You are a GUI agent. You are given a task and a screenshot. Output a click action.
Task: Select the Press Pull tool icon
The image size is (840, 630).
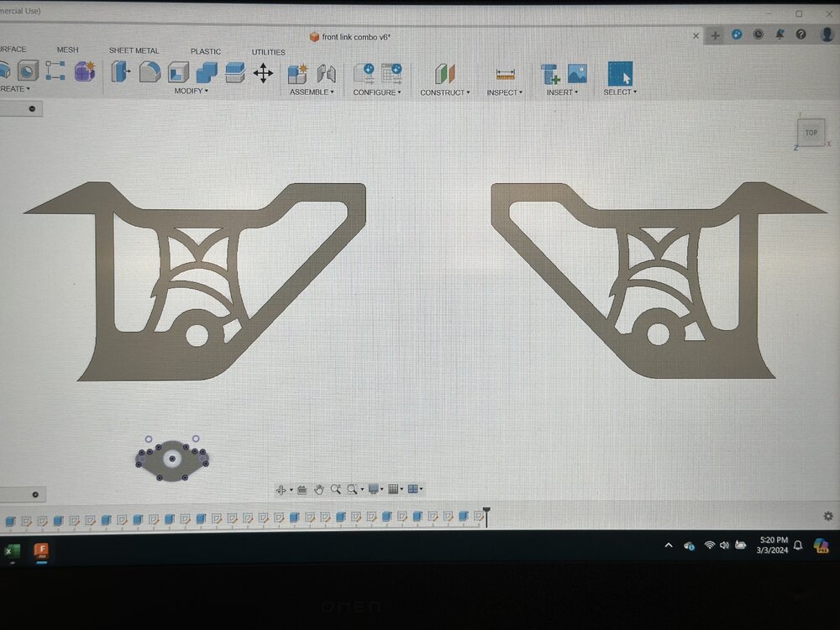121,71
